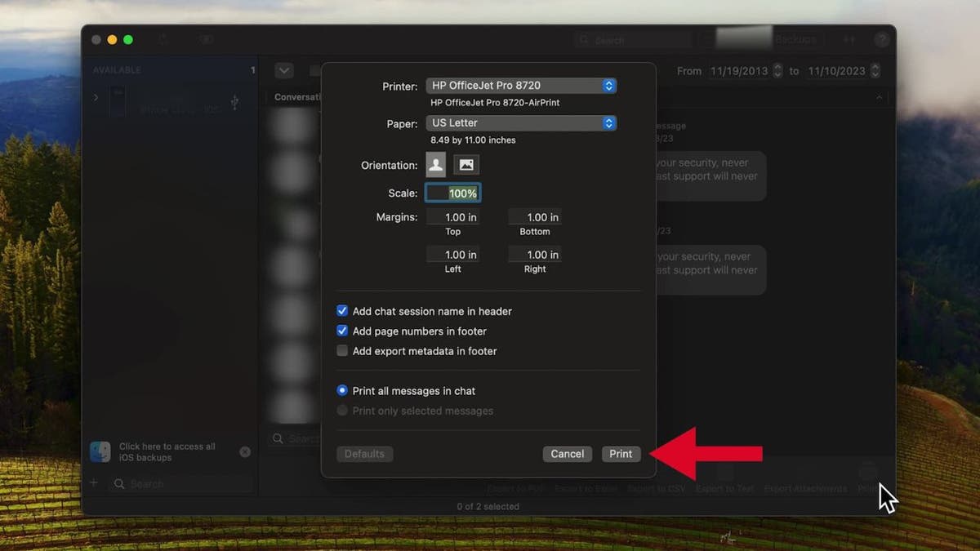980x551 pixels.
Task: Select portrait orientation icon
Action: [436, 165]
